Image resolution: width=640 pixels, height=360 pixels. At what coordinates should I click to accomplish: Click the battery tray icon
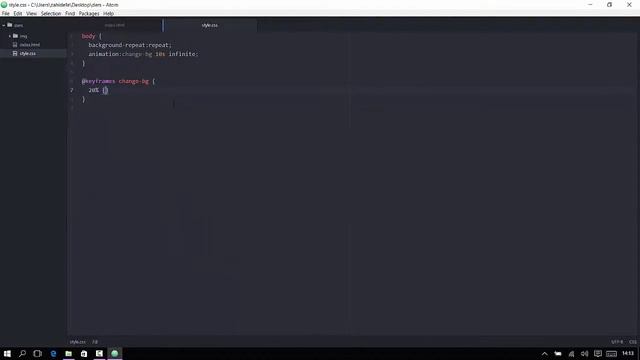(558, 354)
